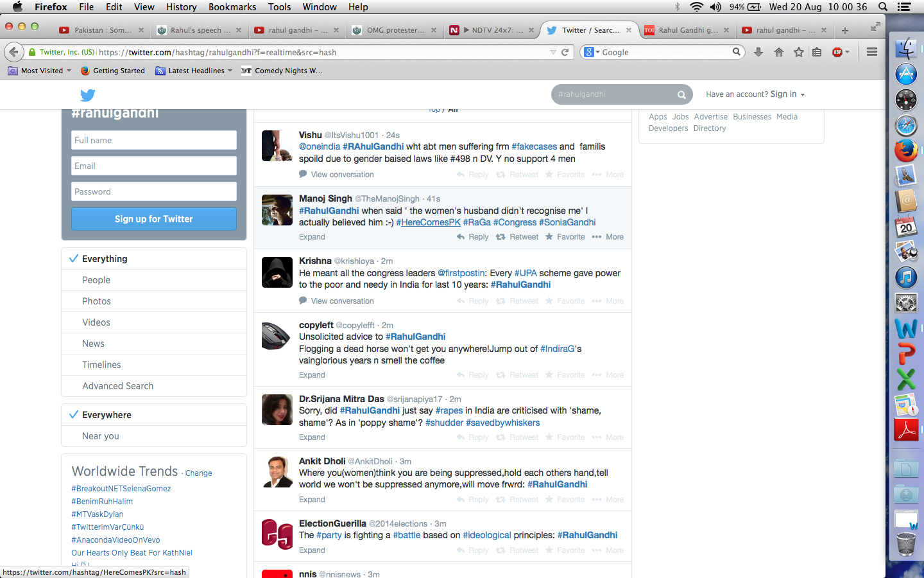This screenshot has width=924, height=578.
Task: Expand Dr.Srijana Mitra Das's tweet
Action: click(312, 437)
